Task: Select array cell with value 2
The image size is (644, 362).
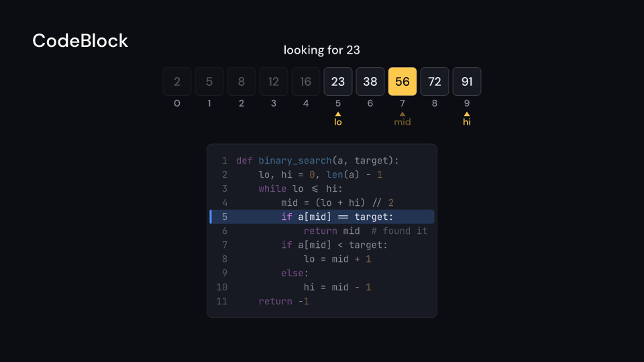Action: pyautogui.click(x=177, y=82)
